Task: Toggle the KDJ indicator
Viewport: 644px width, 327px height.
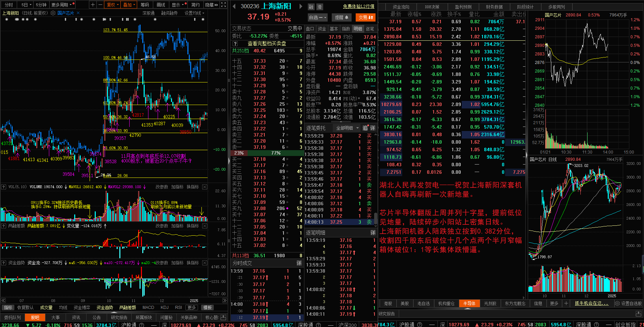Action: [165, 308]
